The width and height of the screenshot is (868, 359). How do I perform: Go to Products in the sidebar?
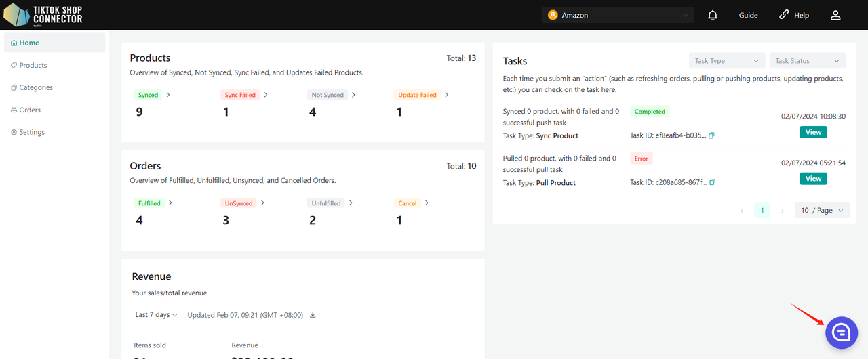coord(33,65)
